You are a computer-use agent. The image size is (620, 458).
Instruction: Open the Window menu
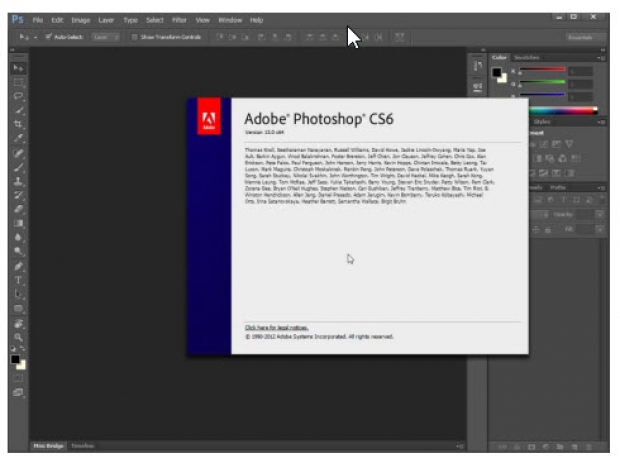tap(230, 20)
